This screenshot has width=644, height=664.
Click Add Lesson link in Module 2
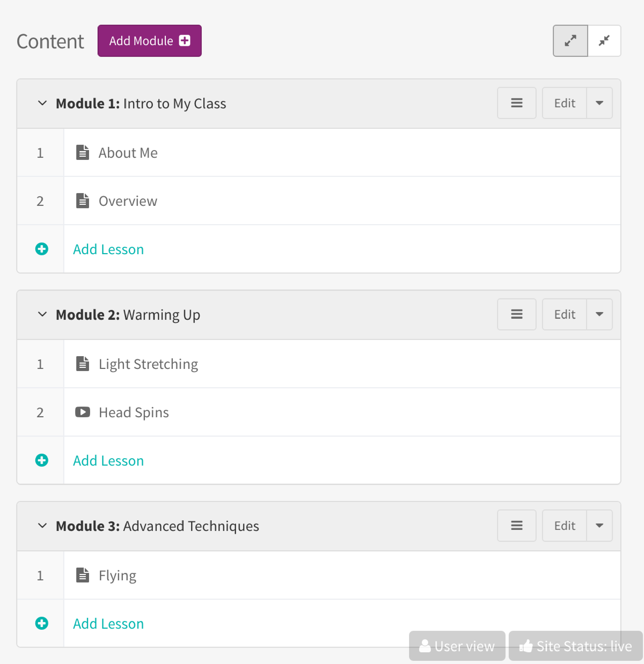[x=108, y=460]
